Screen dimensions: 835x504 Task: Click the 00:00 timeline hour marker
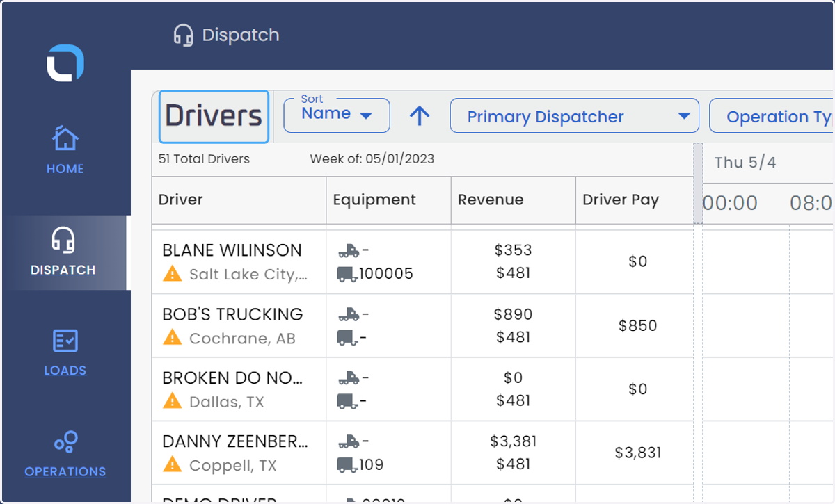click(730, 203)
